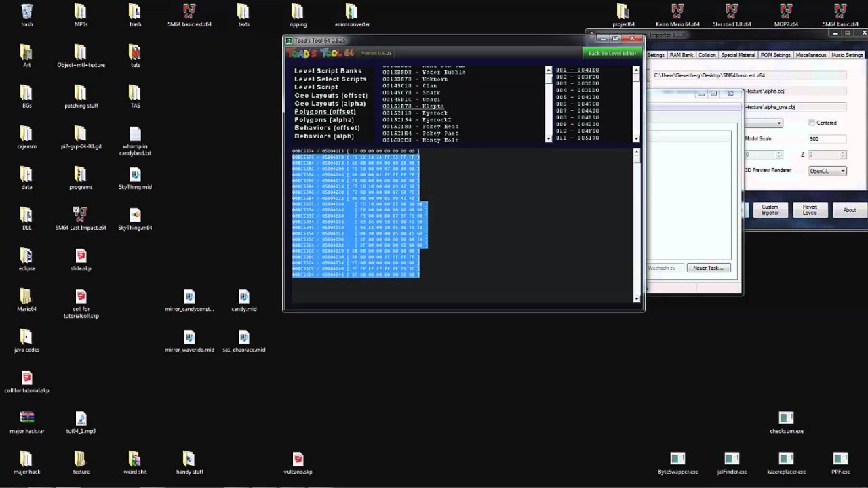Viewport: 868px width, 488px height.
Task: Switch to Collision tab in Importer
Action: pos(707,55)
